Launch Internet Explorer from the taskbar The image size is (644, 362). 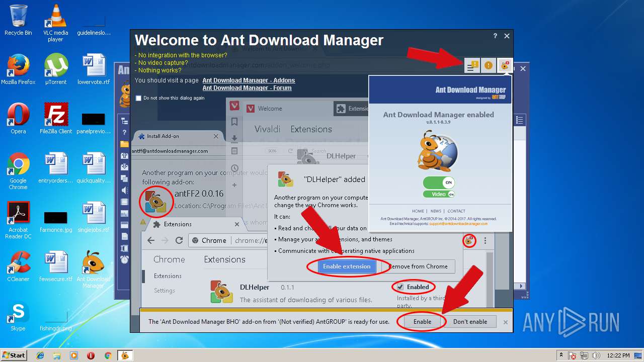pyautogui.click(x=40, y=355)
